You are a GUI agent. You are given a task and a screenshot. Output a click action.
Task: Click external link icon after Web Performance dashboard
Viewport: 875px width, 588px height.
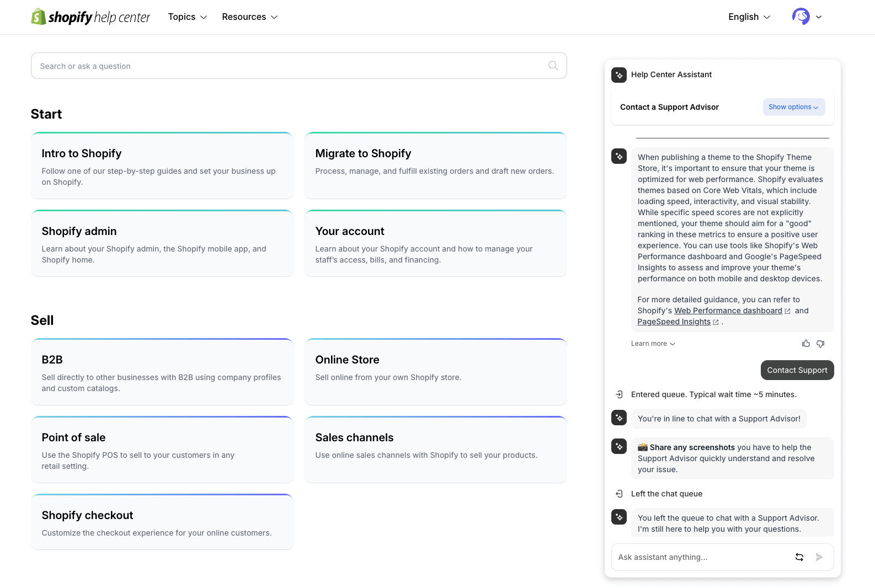click(787, 311)
